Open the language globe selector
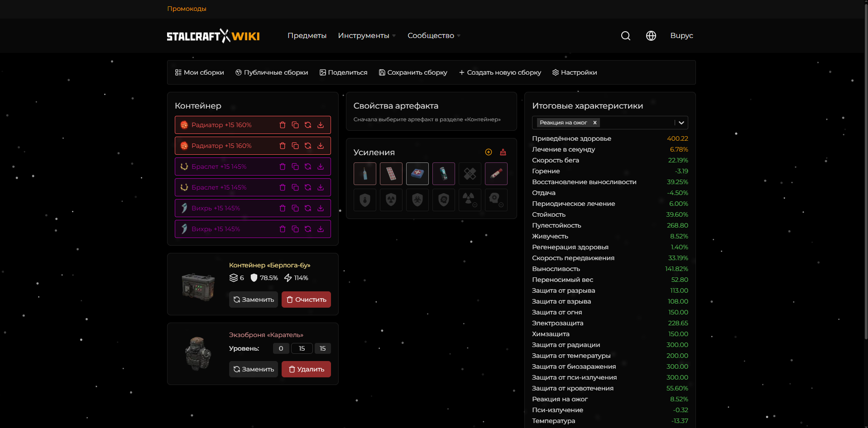Image resolution: width=868 pixels, height=428 pixels. click(651, 36)
